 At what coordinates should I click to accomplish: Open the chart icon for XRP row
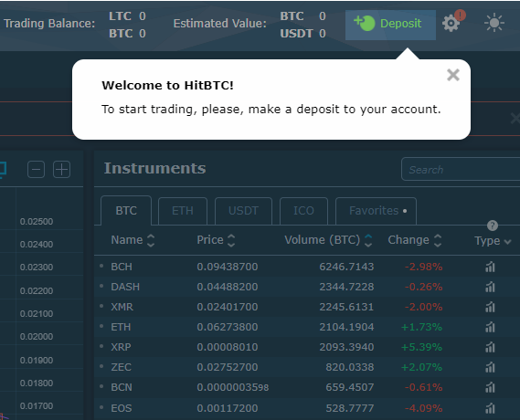(490, 347)
